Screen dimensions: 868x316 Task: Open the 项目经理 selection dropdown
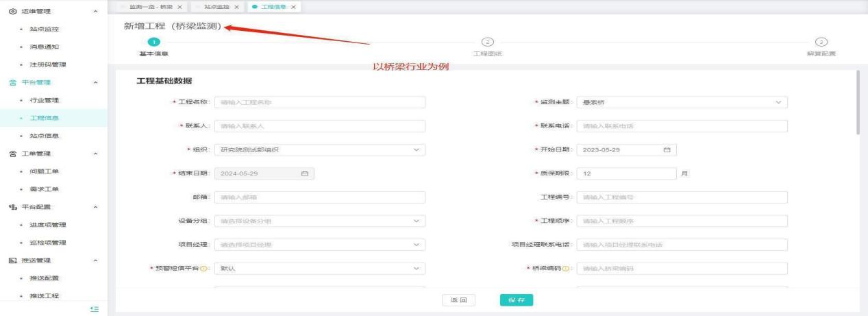coord(319,245)
